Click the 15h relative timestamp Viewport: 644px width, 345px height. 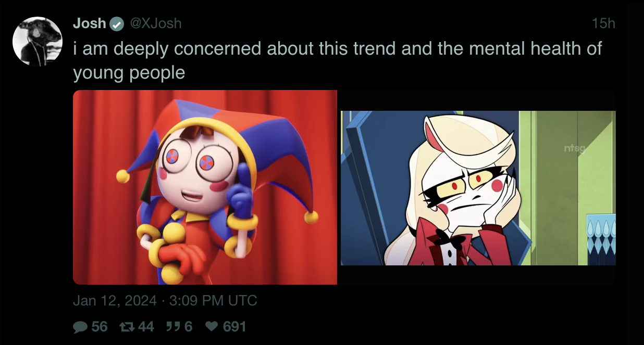[603, 23]
